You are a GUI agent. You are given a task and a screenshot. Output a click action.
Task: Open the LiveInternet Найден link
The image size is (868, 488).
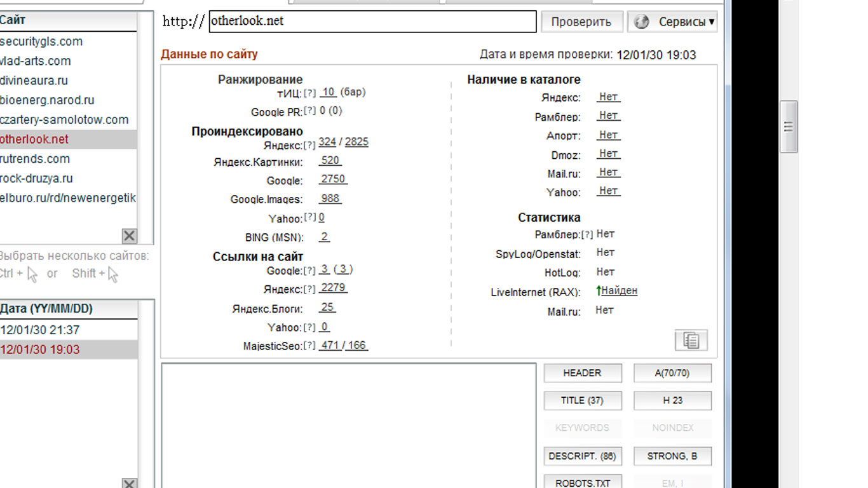619,291
